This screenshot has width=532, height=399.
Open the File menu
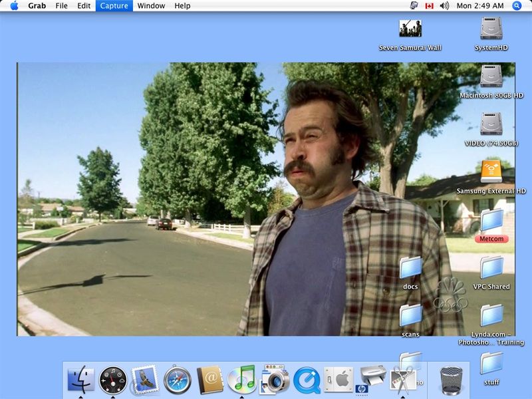pos(61,6)
